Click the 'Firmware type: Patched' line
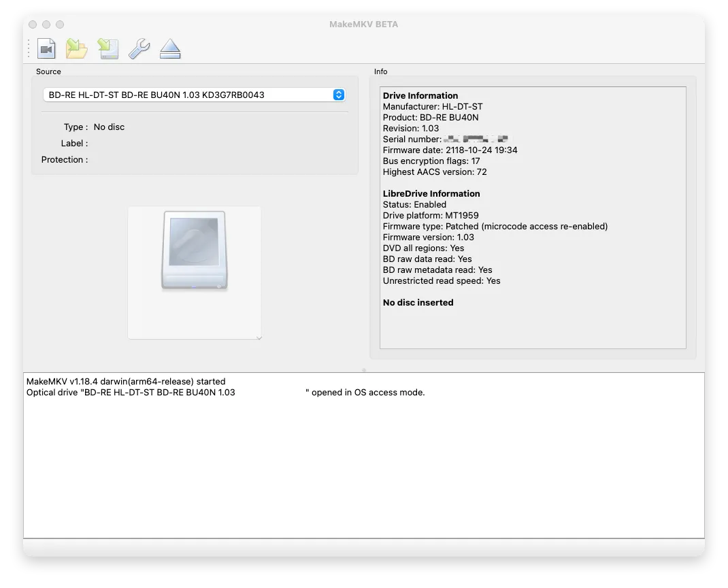Screen dimensions: 728x588 (x=495, y=226)
